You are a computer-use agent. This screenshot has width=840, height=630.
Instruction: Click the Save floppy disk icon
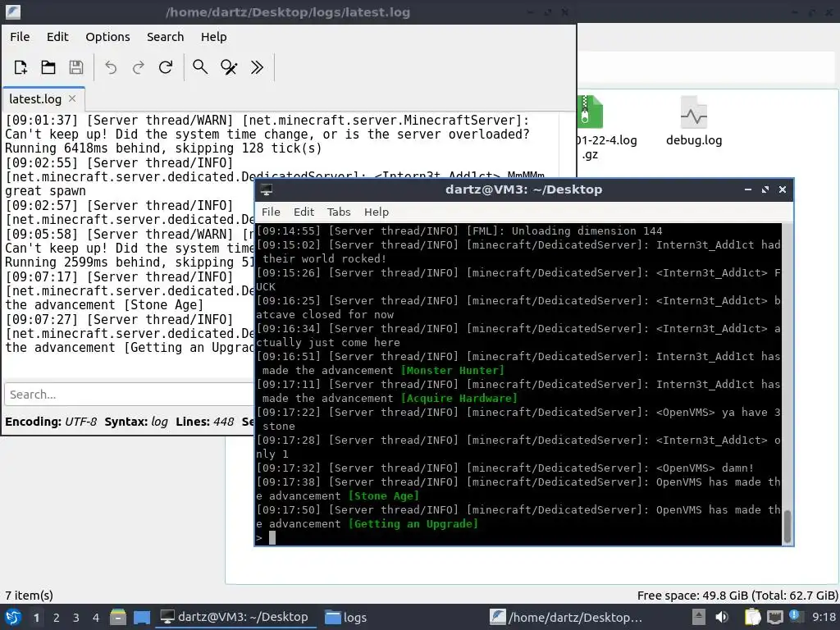(x=76, y=67)
